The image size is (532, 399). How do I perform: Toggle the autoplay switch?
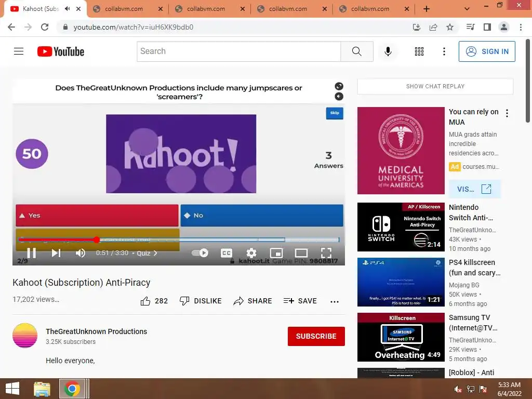tap(200, 253)
